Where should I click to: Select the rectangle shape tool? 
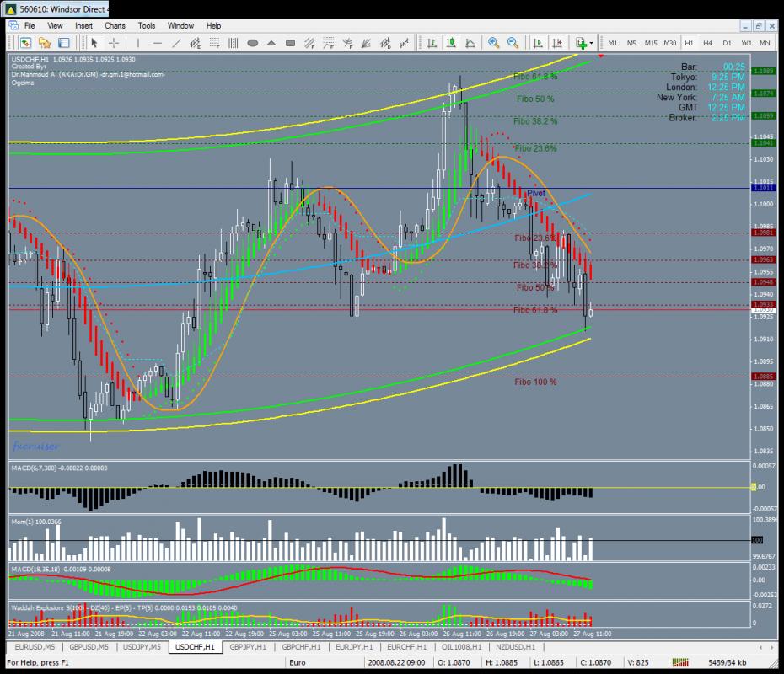[291, 43]
